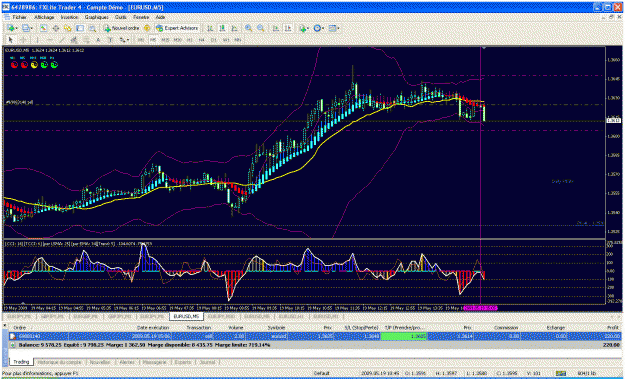This screenshot has height=379, width=625.
Task: Zoom in on the chart
Action: click(x=248, y=28)
